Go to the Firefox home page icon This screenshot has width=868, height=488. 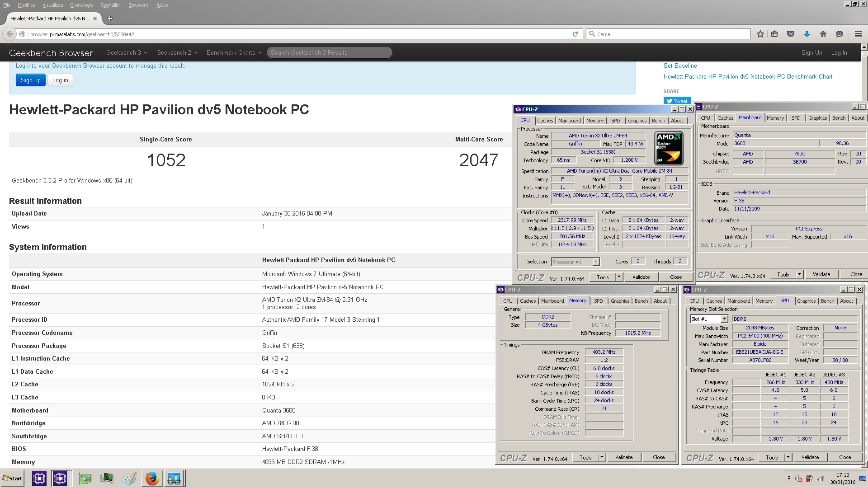click(x=823, y=34)
